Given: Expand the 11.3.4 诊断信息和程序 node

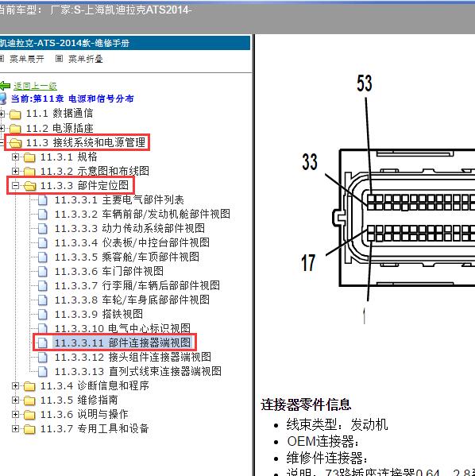Looking at the screenshot, I should (15, 386).
